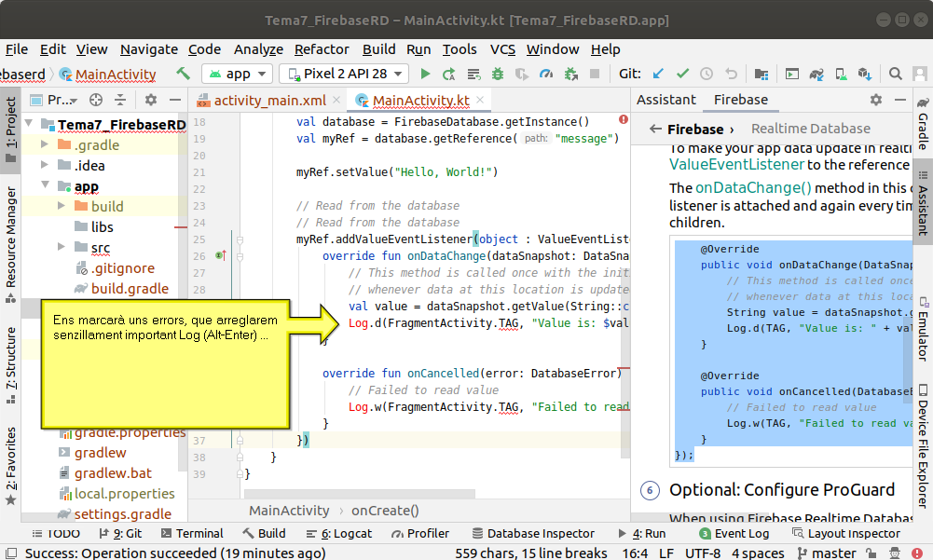Click the locate target crosshair icon in Project panel
Screen dimensions: 933x560
click(96, 100)
